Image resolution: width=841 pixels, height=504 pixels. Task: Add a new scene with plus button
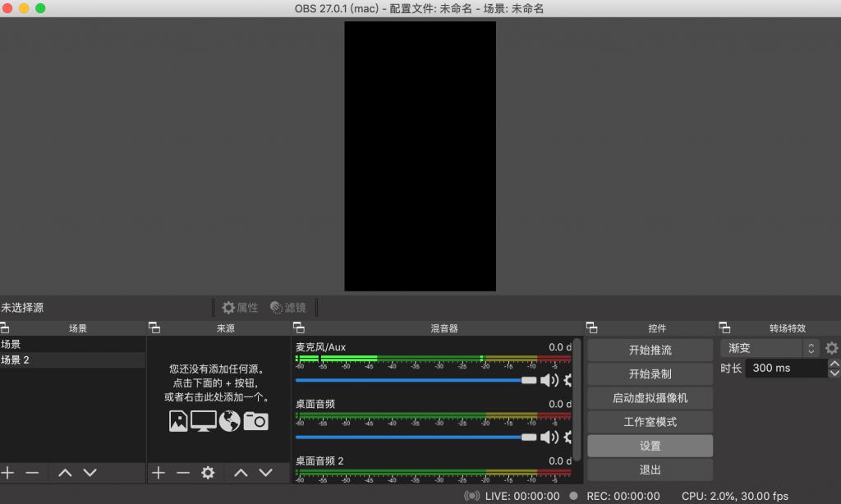[7, 472]
